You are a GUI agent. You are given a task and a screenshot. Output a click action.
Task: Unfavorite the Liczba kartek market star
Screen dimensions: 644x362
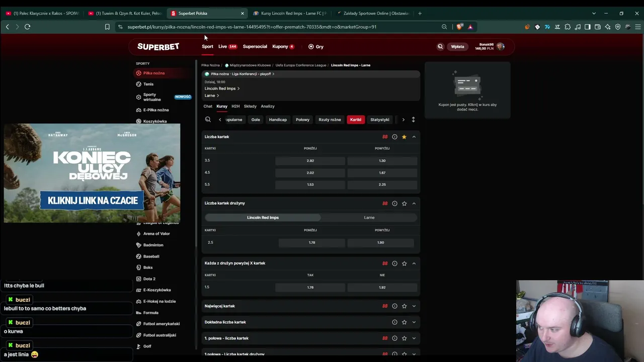point(404,137)
